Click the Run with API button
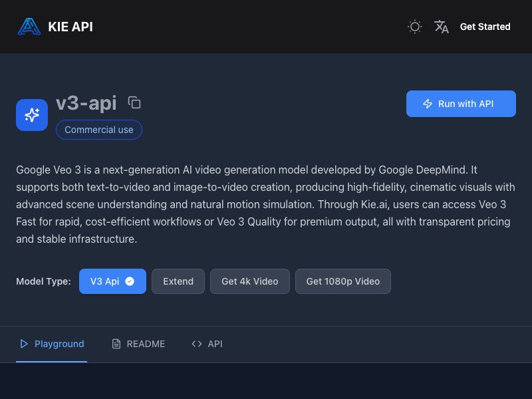This screenshot has width=532, height=399. point(461,104)
